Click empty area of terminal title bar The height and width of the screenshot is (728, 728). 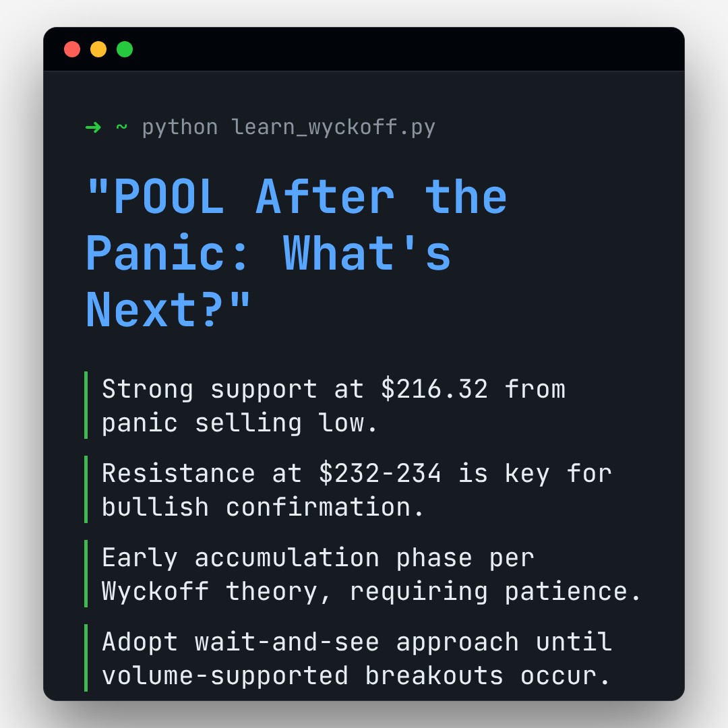pos(404,49)
